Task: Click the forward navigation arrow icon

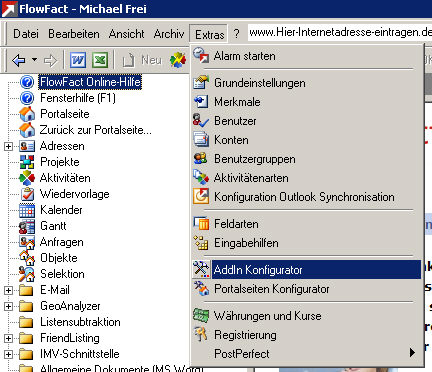Action: pos(50,61)
